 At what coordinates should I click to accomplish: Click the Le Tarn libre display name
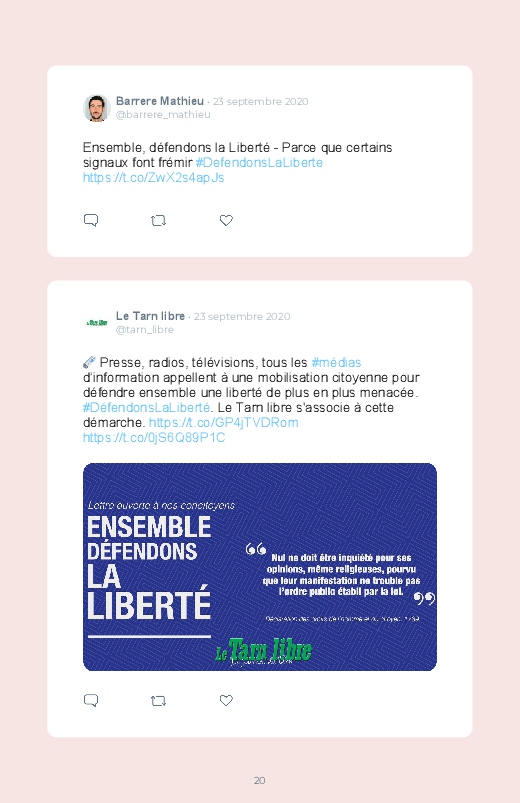click(150, 316)
